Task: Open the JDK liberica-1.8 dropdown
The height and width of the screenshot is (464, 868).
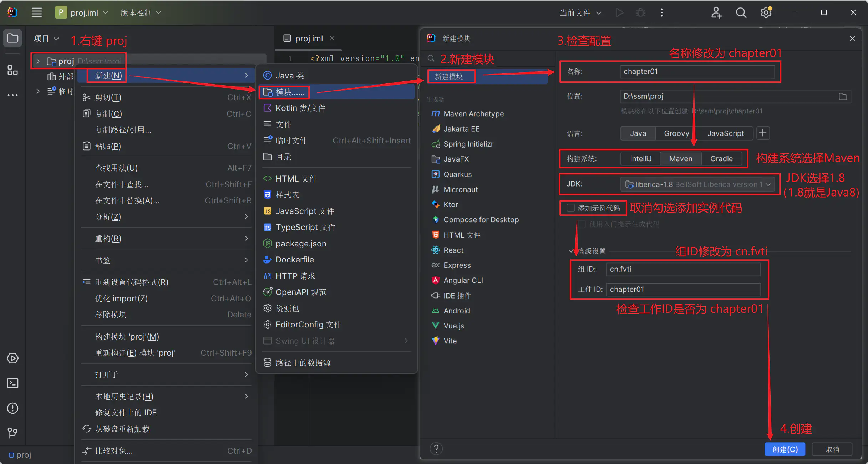Action: [697, 184]
